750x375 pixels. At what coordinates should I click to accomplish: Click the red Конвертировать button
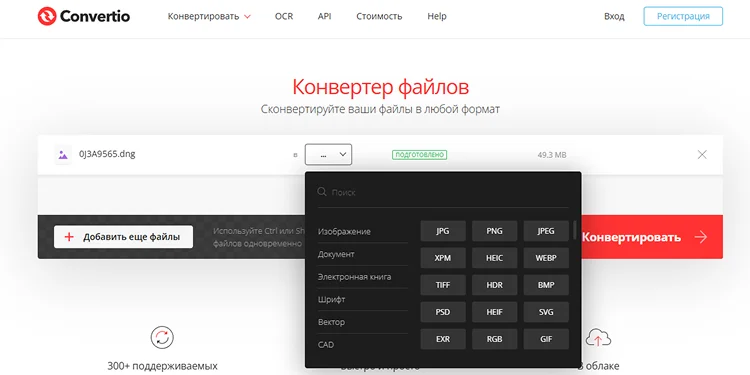coord(652,237)
